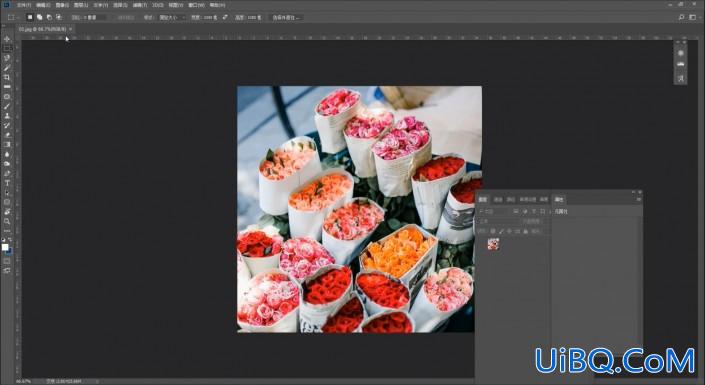705x385 pixels.
Task: Select the Eraser tool
Action: (x=7, y=135)
